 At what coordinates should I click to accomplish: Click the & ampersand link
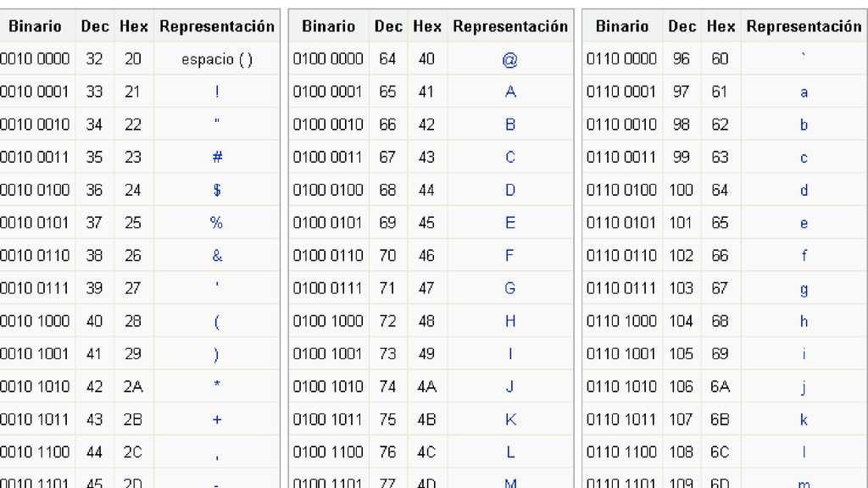click(217, 255)
